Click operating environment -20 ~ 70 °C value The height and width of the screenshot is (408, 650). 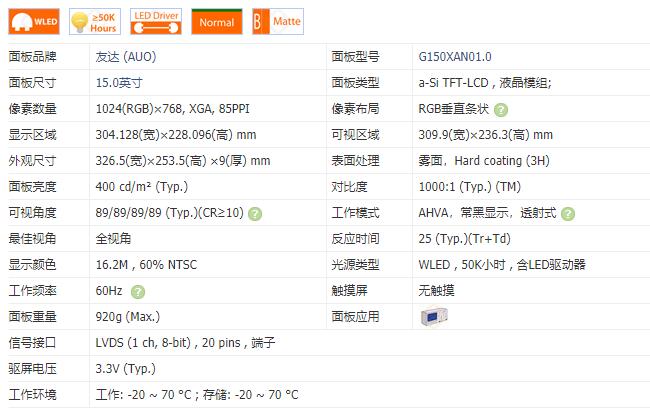click(x=197, y=395)
